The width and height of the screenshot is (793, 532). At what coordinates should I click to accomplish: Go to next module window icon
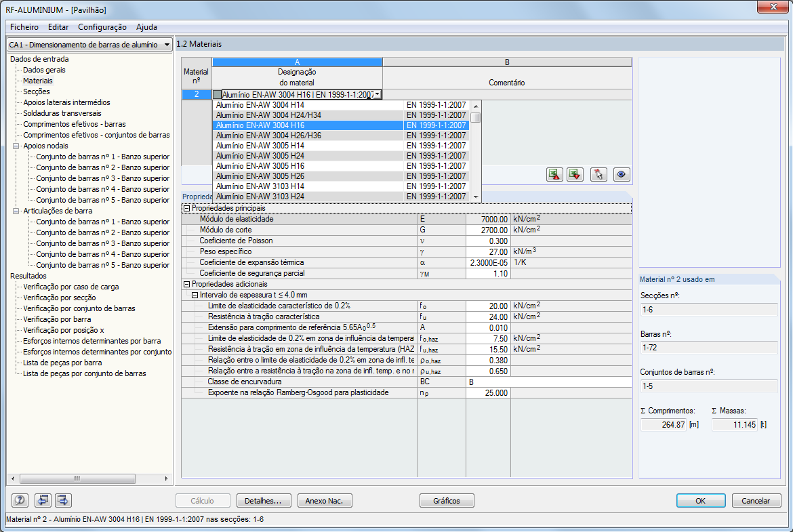click(x=63, y=500)
